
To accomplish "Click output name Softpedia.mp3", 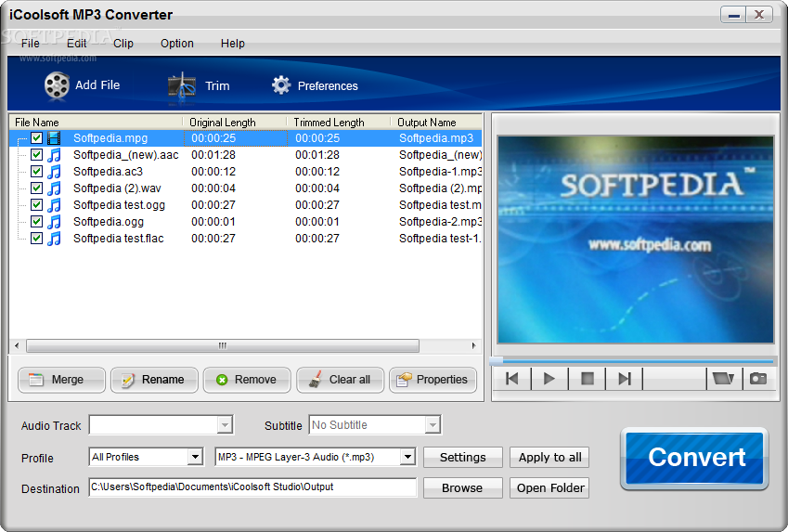I will pyautogui.click(x=436, y=138).
